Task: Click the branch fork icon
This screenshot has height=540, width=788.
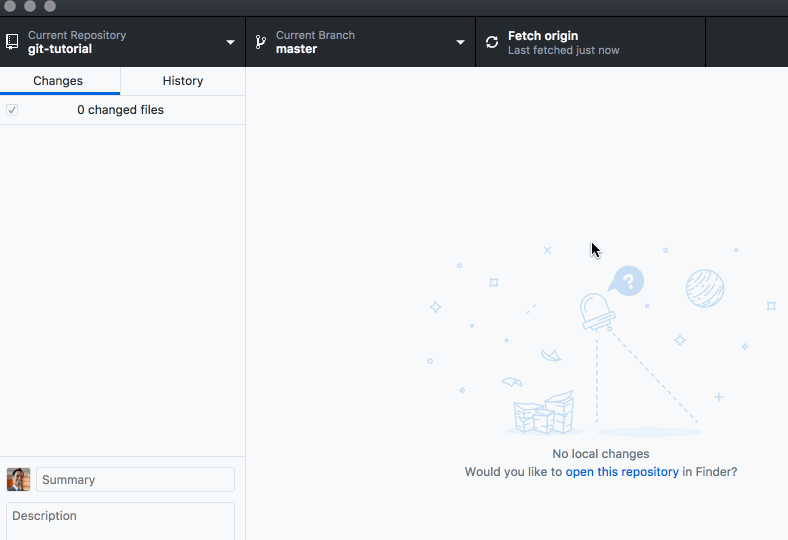Action: [x=260, y=42]
